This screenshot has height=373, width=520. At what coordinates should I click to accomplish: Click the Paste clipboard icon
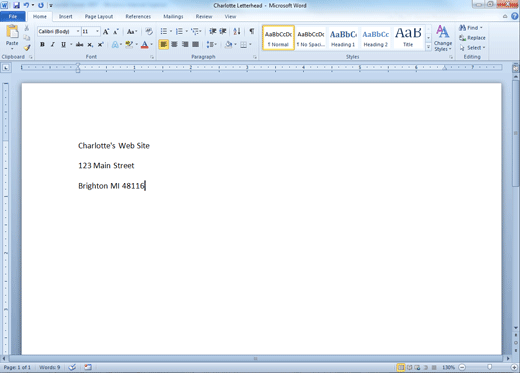click(12, 32)
